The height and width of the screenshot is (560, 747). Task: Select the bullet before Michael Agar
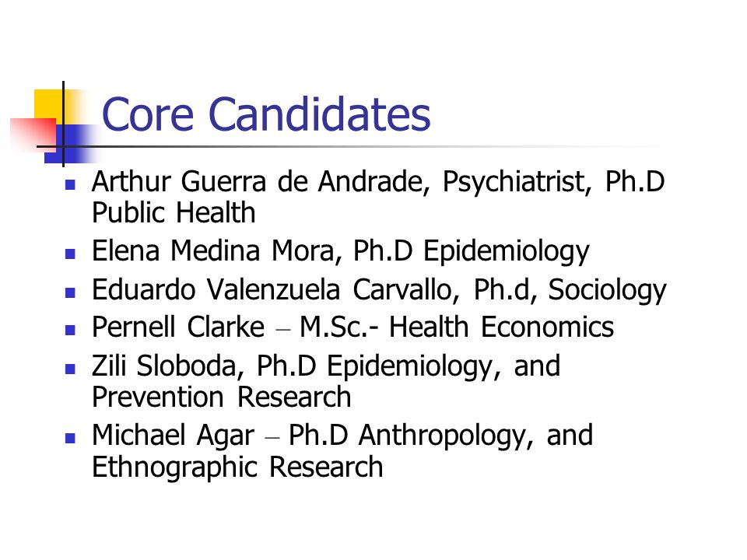(x=70, y=438)
